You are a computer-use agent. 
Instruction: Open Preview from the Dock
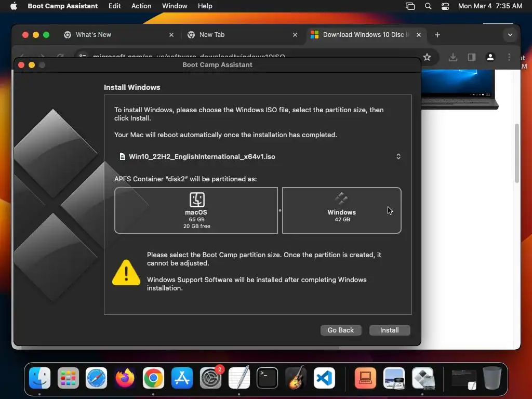(394, 378)
